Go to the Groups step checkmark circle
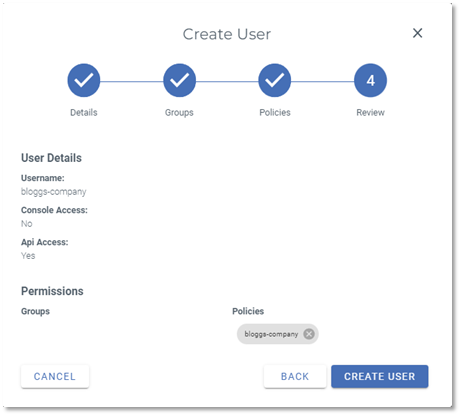This screenshot has height=416, width=461. pos(179,80)
